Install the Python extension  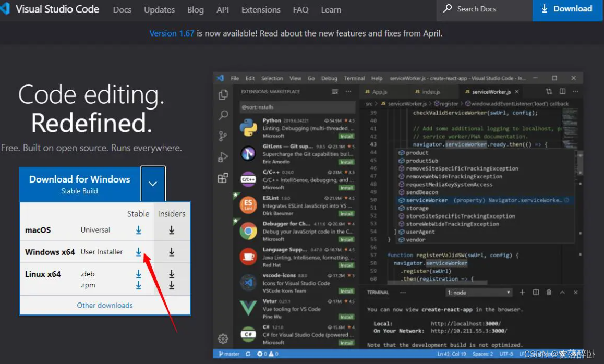click(x=346, y=136)
